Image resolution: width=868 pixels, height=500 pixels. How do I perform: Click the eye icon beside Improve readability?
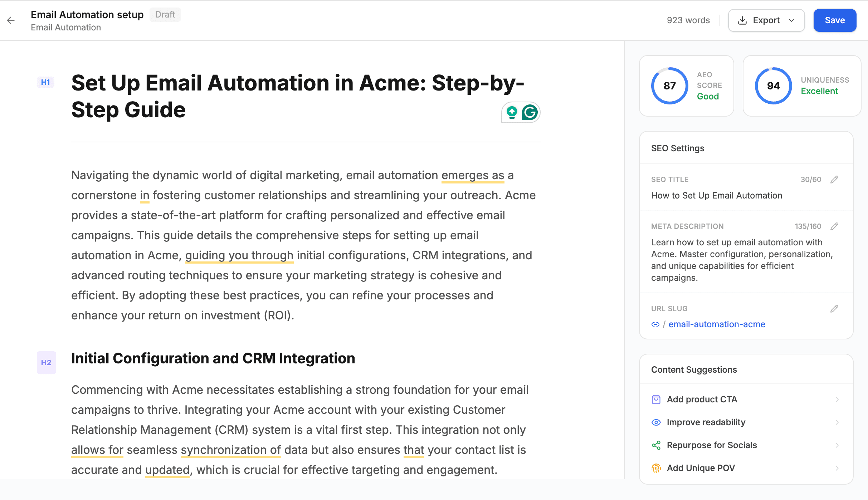(656, 422)
